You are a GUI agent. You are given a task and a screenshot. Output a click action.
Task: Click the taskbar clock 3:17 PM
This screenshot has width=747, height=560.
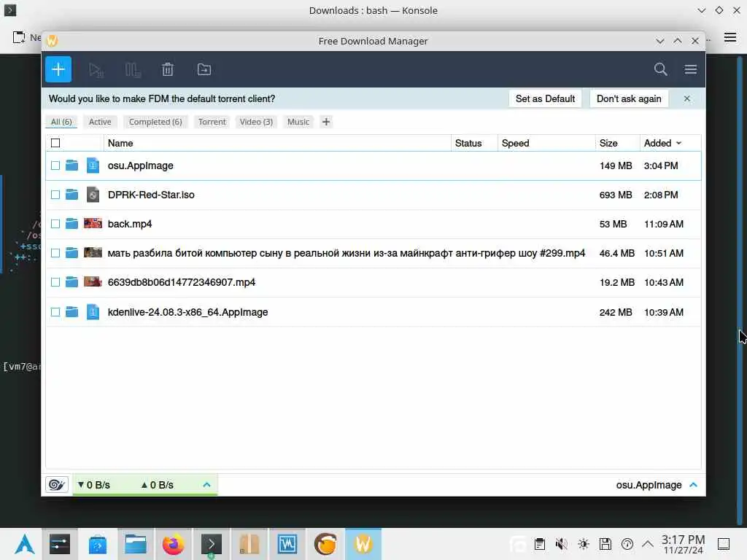pos(683,544)
